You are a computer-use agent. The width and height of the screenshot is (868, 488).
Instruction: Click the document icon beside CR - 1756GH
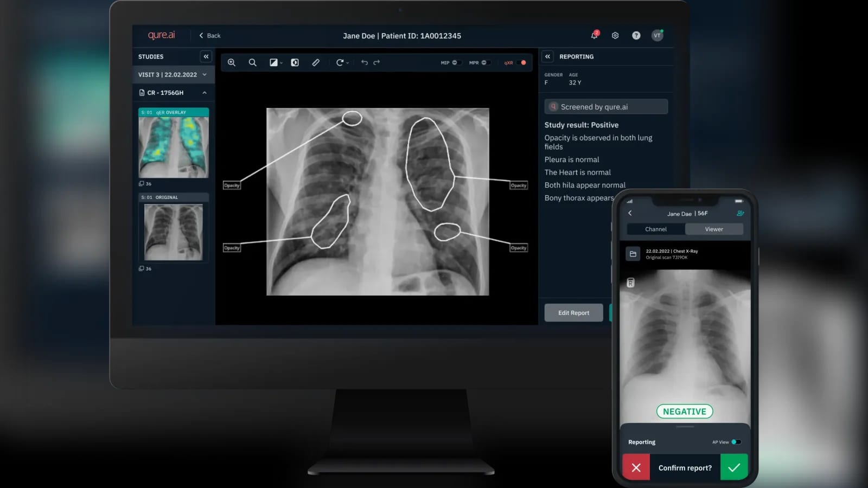(142, 93)
